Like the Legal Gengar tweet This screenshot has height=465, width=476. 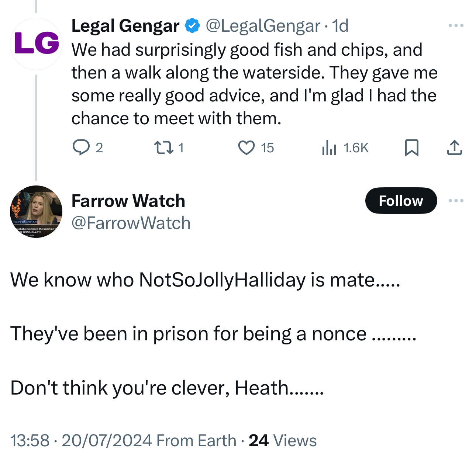tap(246, 148)
